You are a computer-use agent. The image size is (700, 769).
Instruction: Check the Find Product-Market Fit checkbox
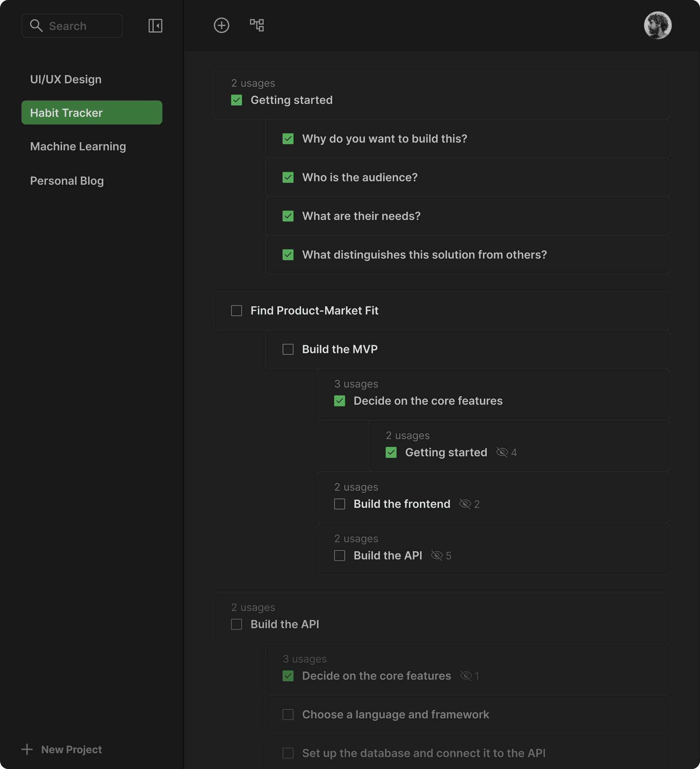[x=236, y=310]
